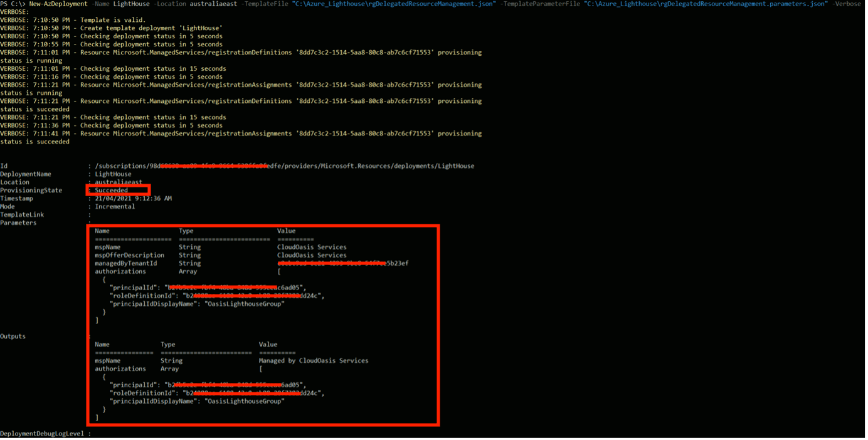Click the "Create template deployment 'LightHouse'" line
Viewport: 868px width, 440px height.
(x=112, y=28)
